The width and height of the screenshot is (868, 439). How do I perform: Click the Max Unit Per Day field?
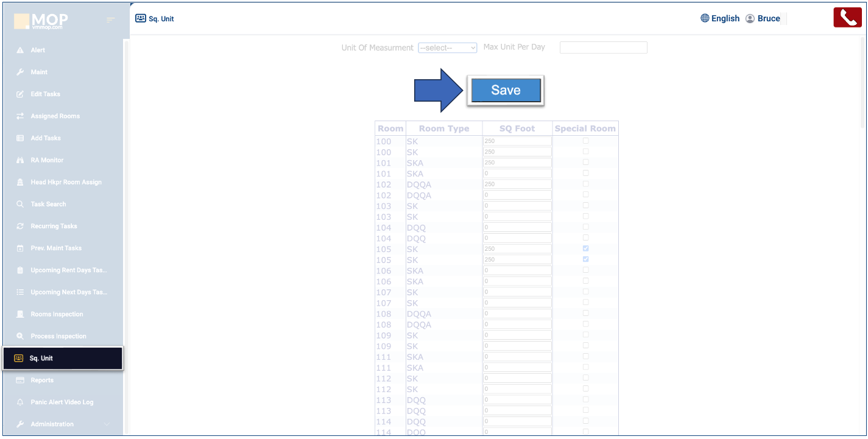603,47
